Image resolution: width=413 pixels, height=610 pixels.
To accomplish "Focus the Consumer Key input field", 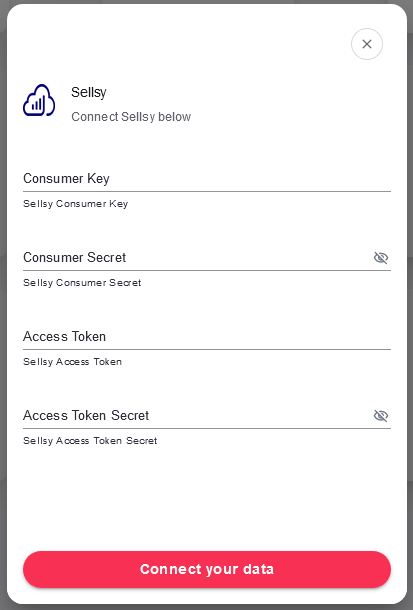I will click(207, 179).
